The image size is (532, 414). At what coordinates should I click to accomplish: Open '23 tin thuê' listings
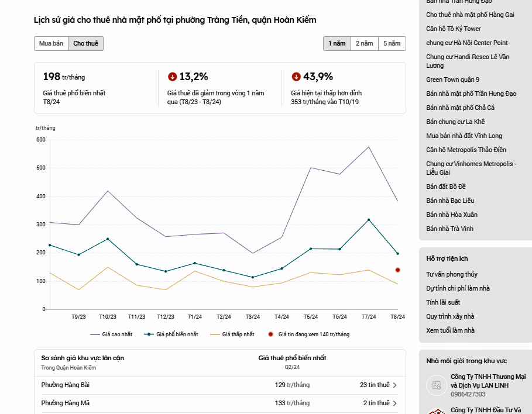(x=375, y=385)
